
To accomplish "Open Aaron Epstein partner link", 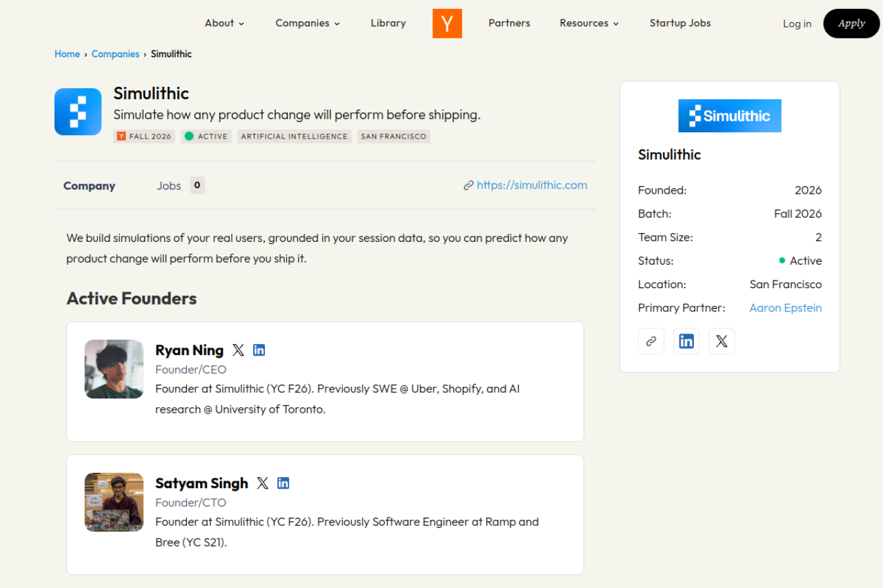I will (x=786, y=308).
